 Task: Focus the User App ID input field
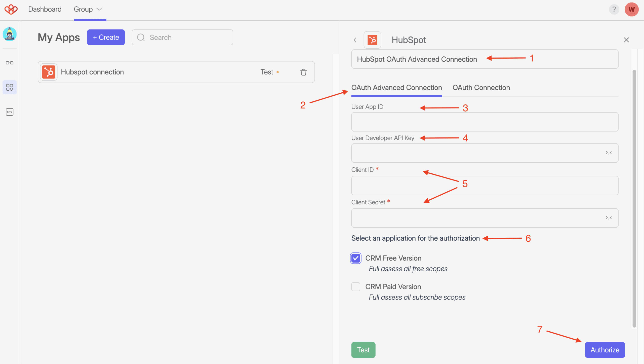[x=485, y=122]
